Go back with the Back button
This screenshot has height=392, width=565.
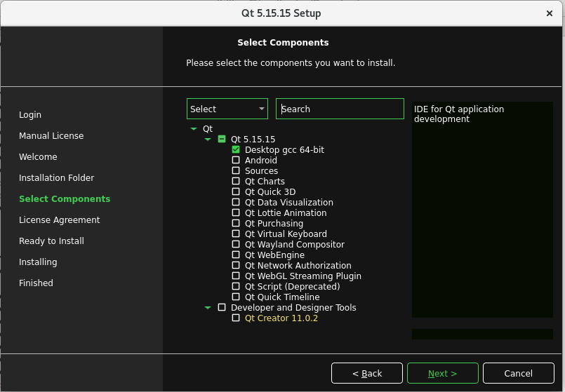tap(367, 373)
